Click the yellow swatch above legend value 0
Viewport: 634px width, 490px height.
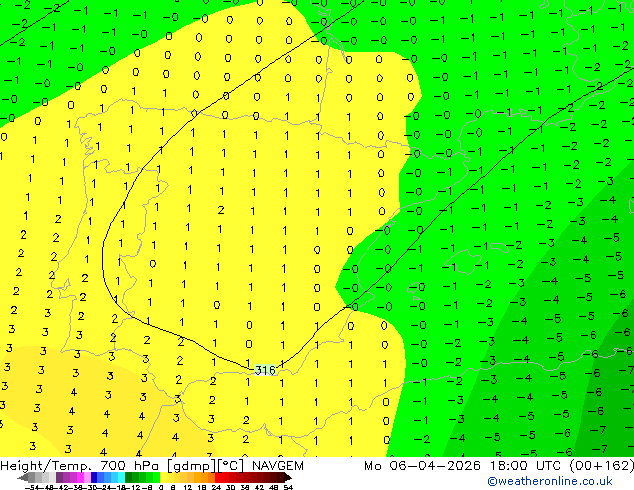click(x=163, y=477)
